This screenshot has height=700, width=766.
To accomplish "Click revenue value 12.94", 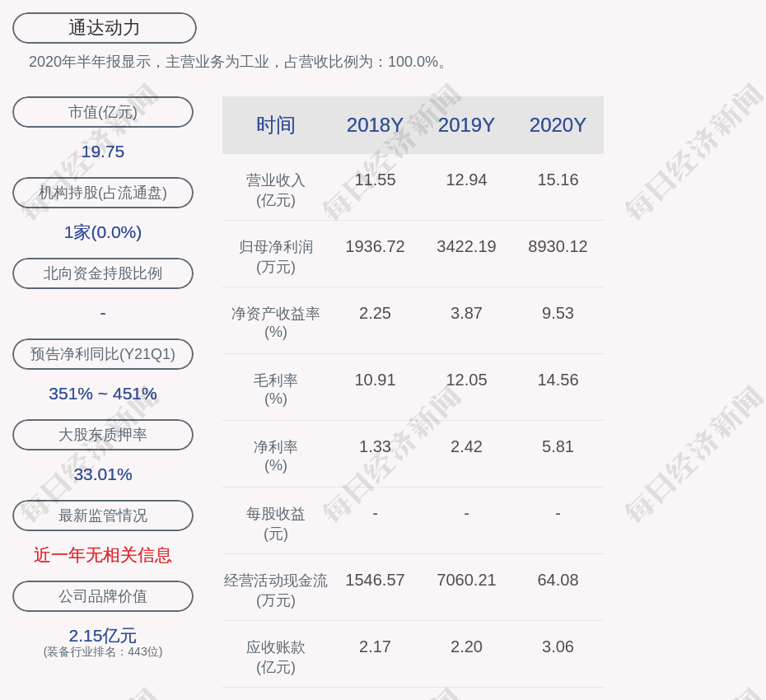I will pos(466,180).
